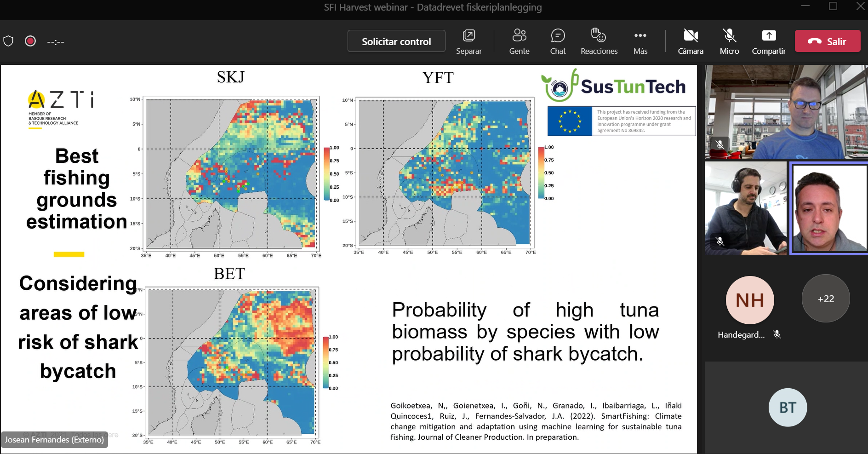Select the NH Handegard participant avatar

pos(750,300)
